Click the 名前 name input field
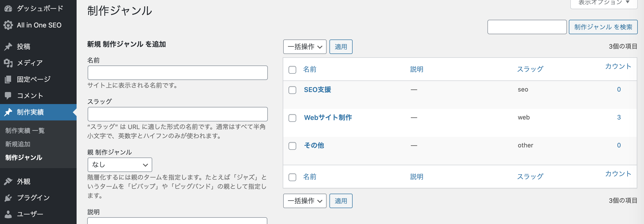 coord(177,73)
